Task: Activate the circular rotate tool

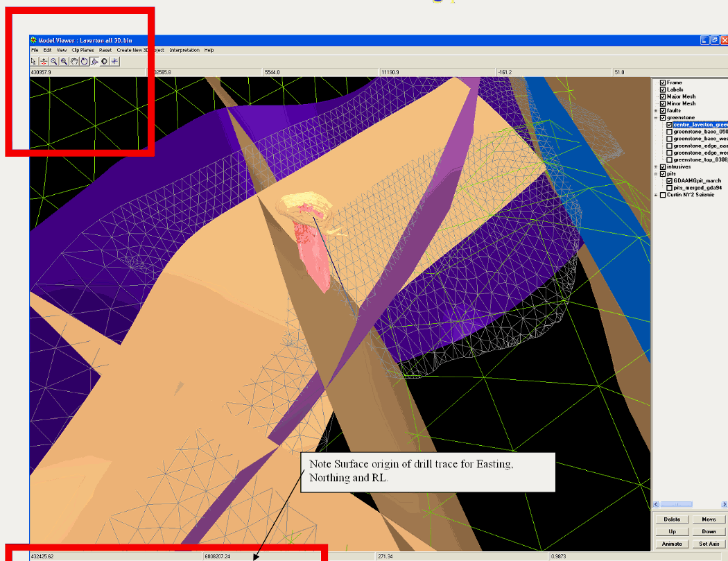Action: [x=84, y=61]
